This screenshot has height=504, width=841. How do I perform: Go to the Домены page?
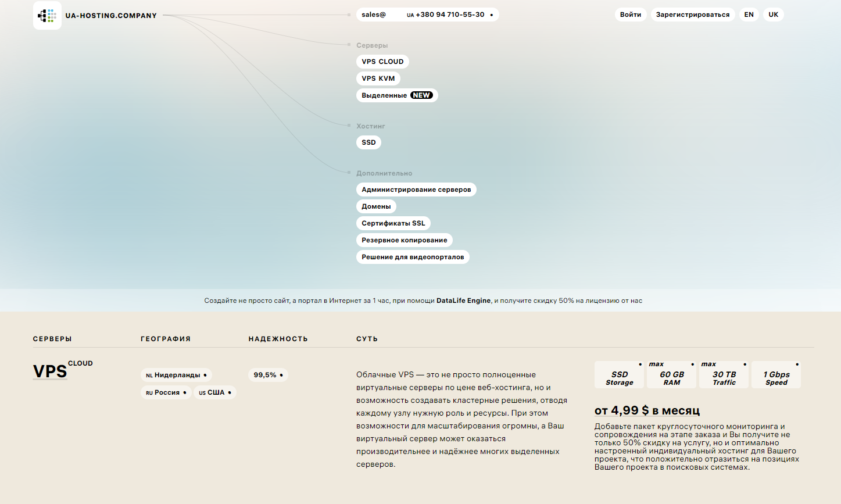[376, 206]
